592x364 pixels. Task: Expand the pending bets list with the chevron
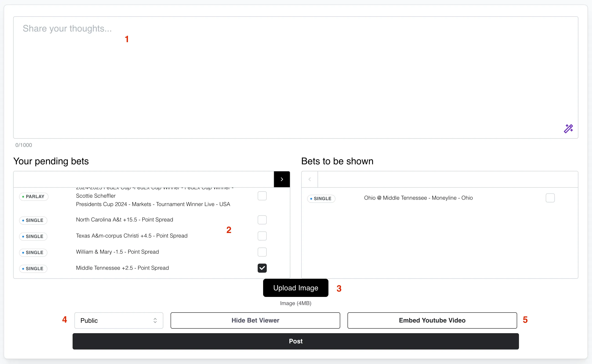coord(281,179)
